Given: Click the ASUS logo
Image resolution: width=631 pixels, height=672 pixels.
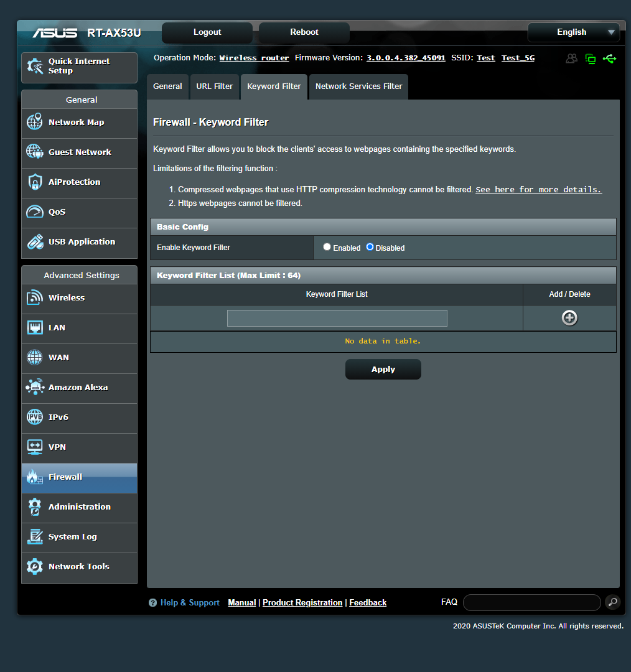Looking at the screenshot, I should pyautogui.click(x=55, y=32).
